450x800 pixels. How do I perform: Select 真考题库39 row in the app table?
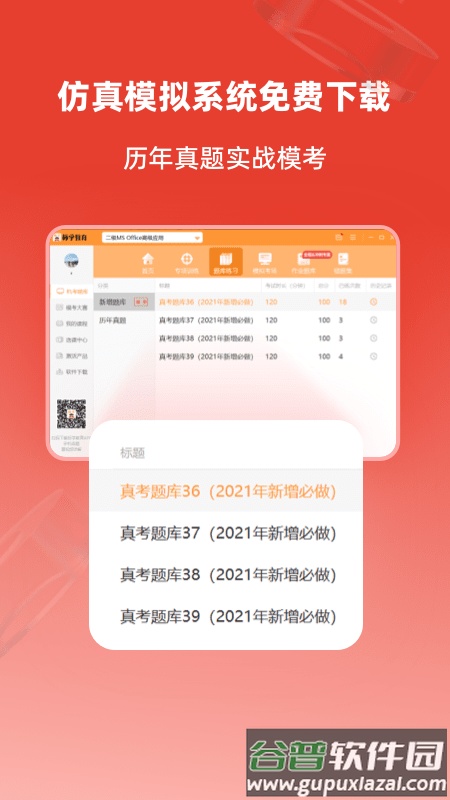276,356
